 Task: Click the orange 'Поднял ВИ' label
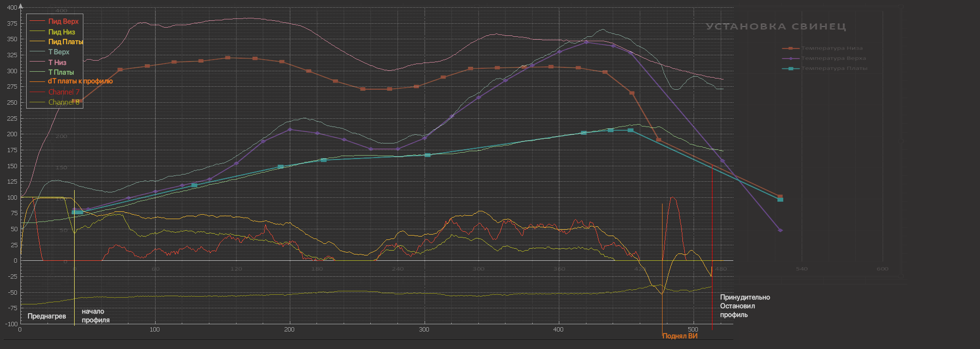(x=680, y=336)
